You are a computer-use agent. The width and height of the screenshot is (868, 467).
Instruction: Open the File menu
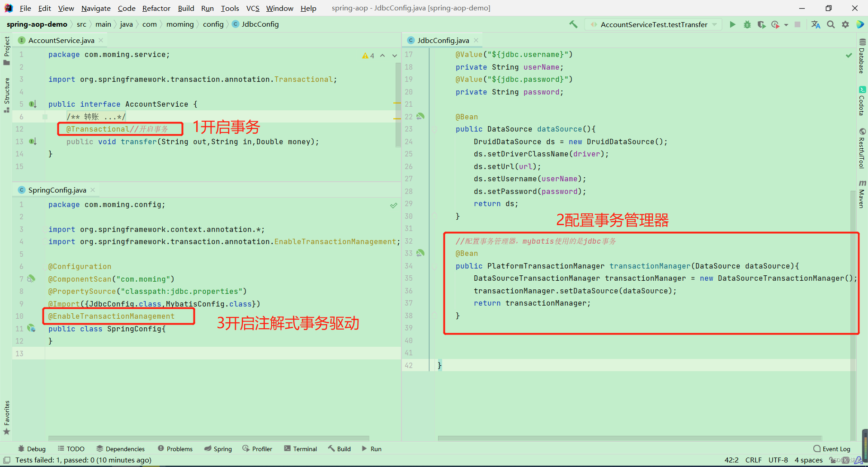[25, 8]
